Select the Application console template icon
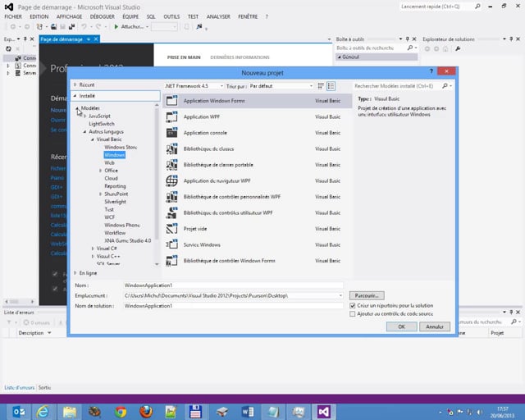The width and height of the screenshot is (525, 420). tap(171, 133)
